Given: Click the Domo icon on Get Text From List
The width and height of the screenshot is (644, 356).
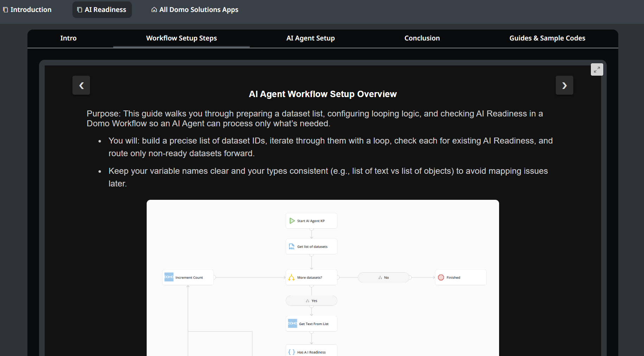Looking at the screenshot, I should tap(293, 323).
